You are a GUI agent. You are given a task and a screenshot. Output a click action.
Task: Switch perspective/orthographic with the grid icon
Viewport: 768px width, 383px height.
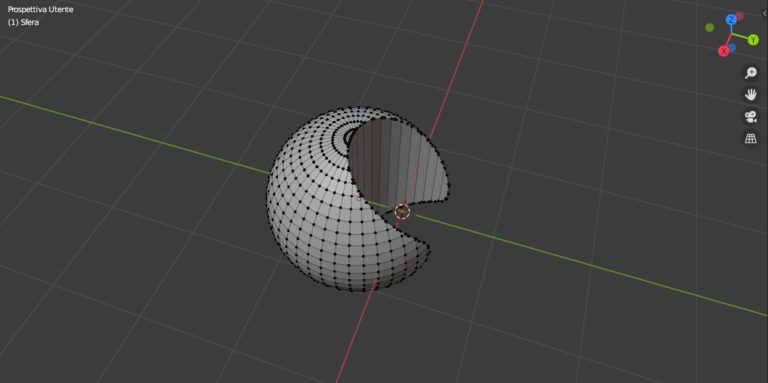[x=750, y=139]
